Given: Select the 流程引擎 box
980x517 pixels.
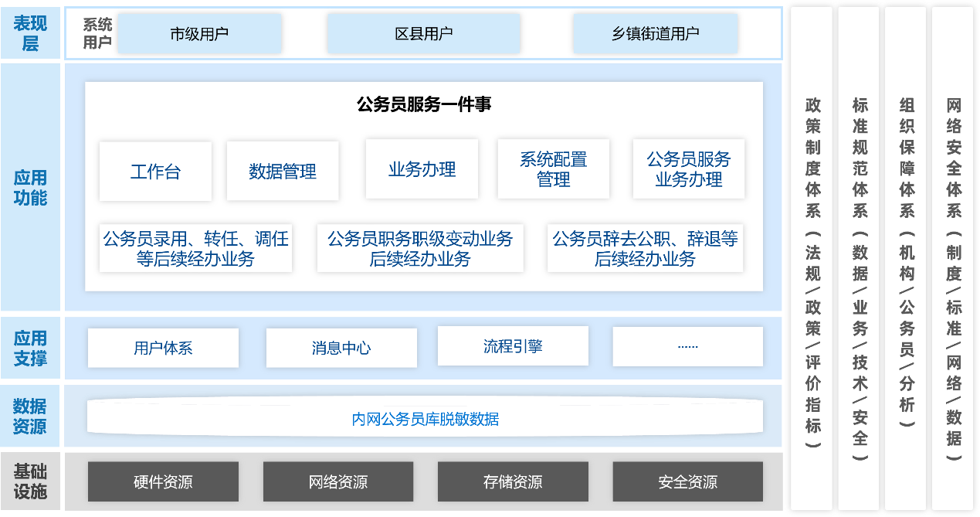Looking at the screenshot, I should (513, 346).
